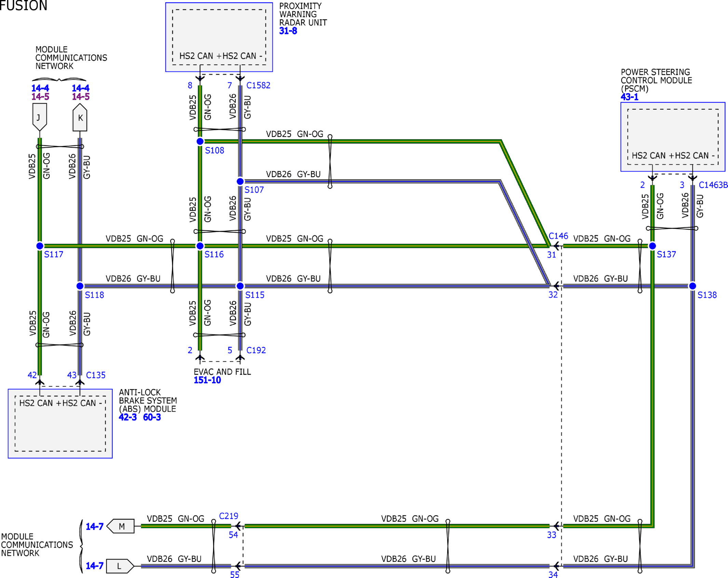Click splice node S138
The image size is (728, 578).
coord(692,286)
